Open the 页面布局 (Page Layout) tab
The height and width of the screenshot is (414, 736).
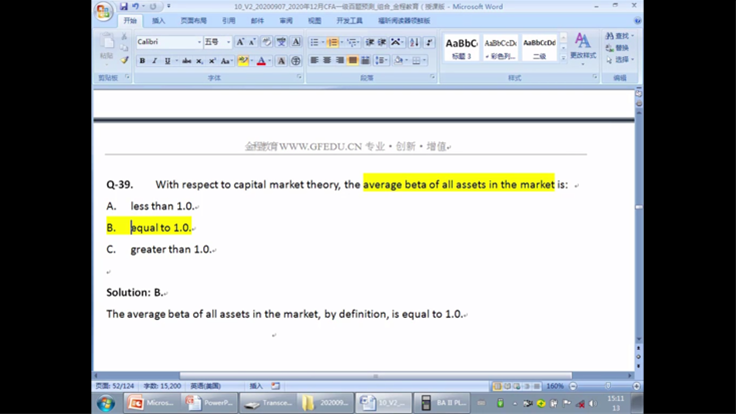click(194, 20)
